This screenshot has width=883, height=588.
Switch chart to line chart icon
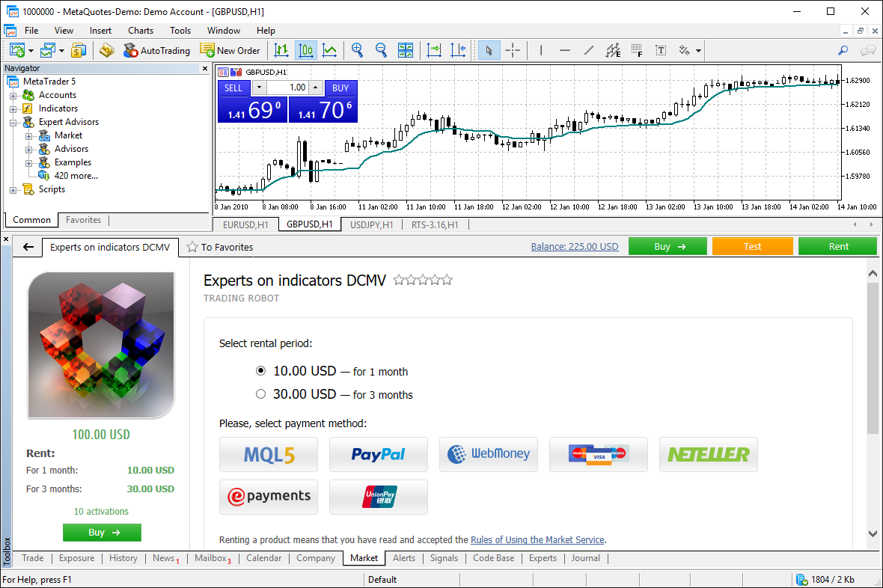pos(329,51)
